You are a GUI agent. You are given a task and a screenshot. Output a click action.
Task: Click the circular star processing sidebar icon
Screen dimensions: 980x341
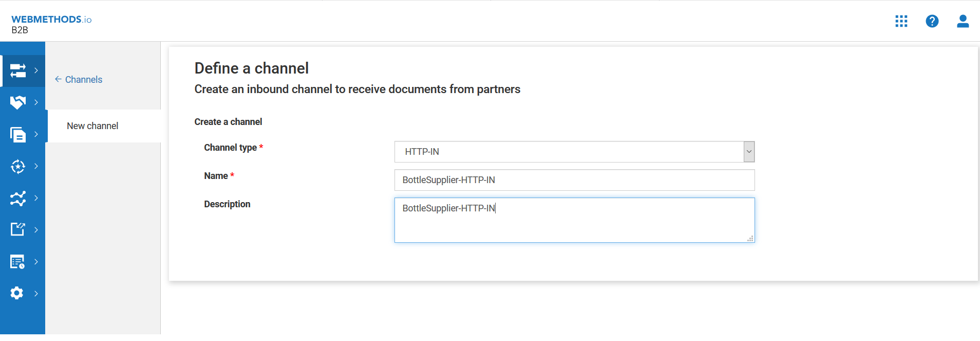pyautogui.click(x=18, y=166)
